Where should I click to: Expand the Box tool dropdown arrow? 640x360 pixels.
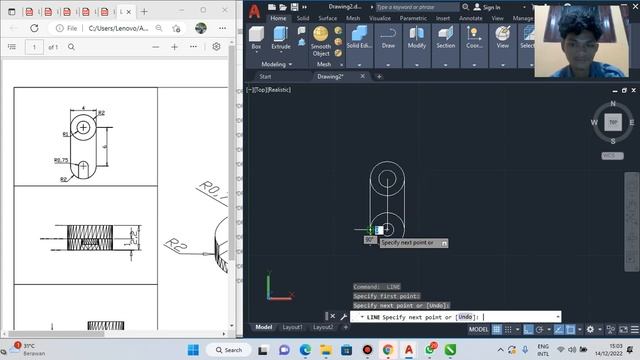(256, 52)
